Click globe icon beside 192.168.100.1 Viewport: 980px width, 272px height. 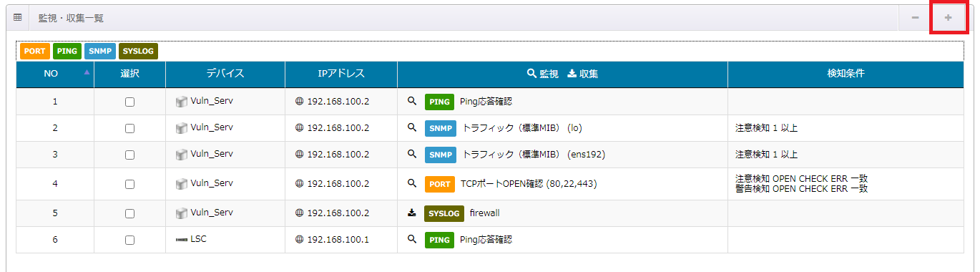pos(299,240)
